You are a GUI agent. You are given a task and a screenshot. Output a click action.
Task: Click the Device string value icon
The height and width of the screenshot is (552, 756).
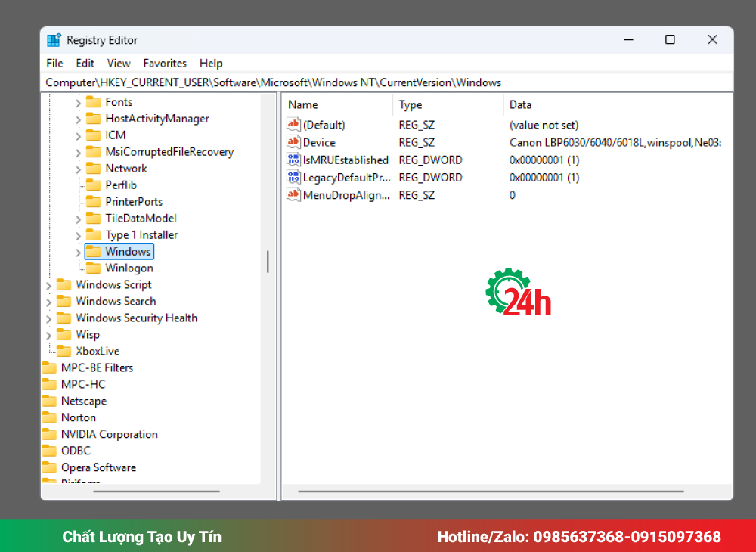293,142
